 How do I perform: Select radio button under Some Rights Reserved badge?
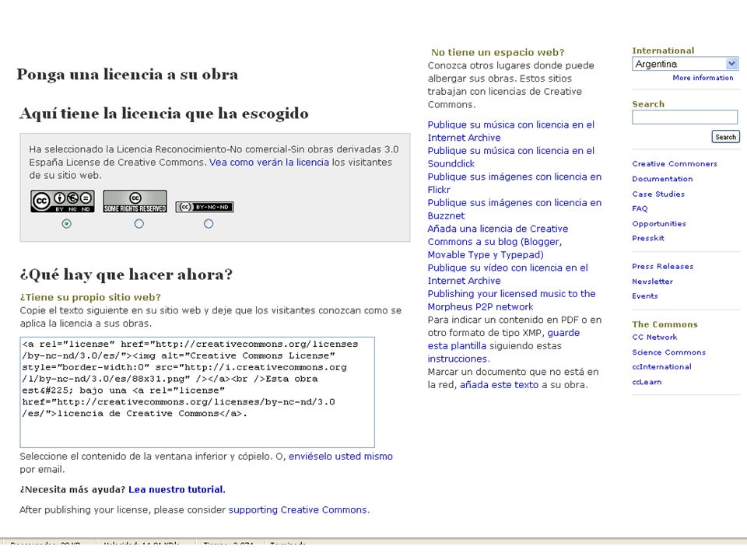click(x=139, y=223)
